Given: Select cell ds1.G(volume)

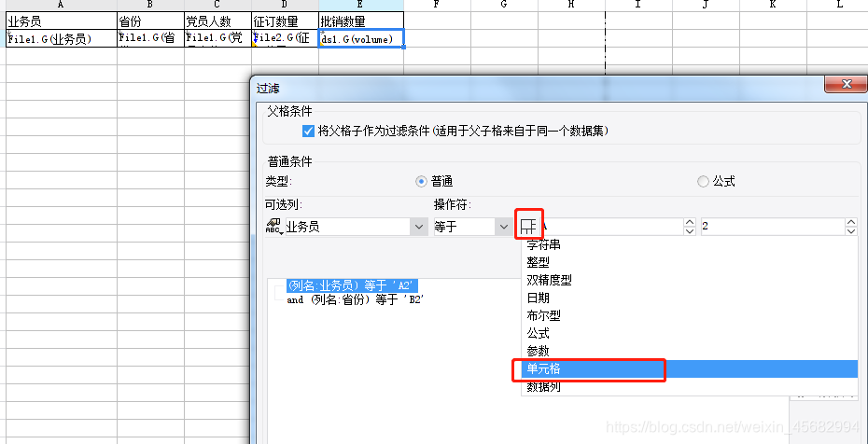Looking at the screenshot, I should pyautogui.click(x=361, y=38).
